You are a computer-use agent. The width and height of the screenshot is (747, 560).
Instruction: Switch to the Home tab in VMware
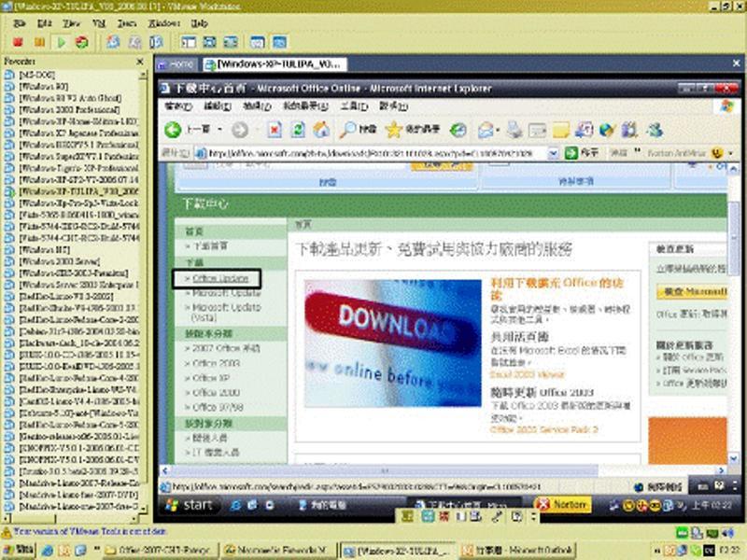176,64
